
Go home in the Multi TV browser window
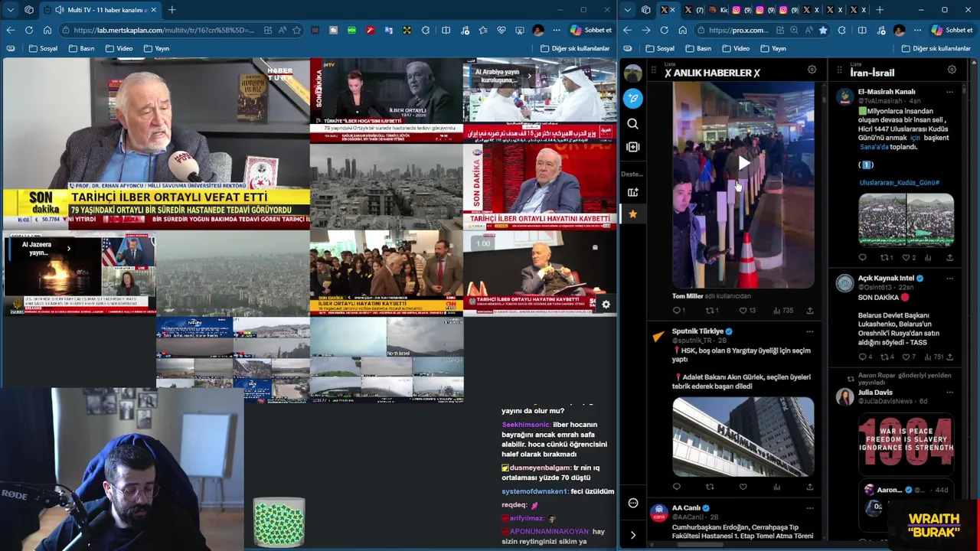[47, 30]
